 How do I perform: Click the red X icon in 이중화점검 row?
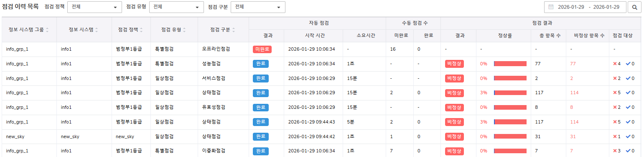[615, 151]
